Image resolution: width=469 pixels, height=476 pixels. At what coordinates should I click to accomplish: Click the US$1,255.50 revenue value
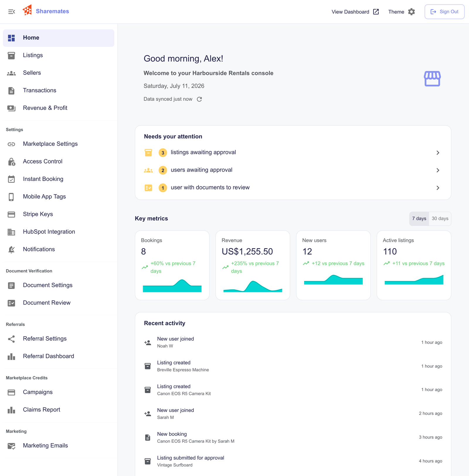point(247,252)
